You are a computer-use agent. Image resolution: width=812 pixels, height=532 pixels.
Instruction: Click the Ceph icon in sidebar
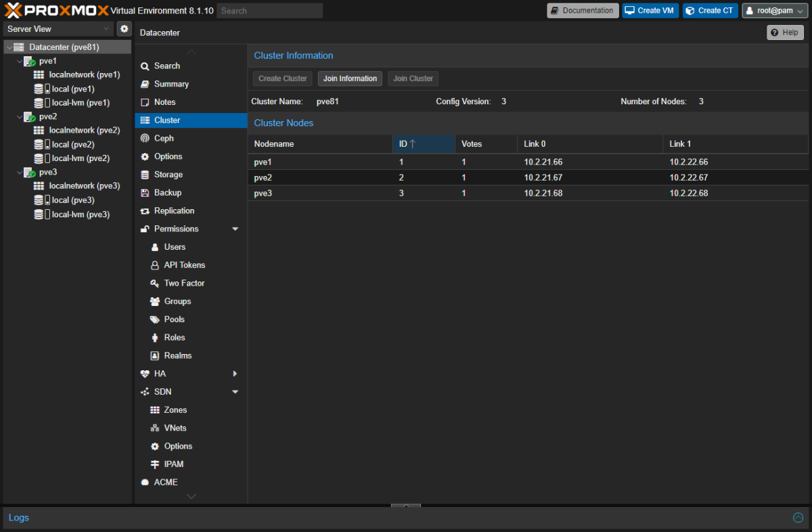pos(145,138)
